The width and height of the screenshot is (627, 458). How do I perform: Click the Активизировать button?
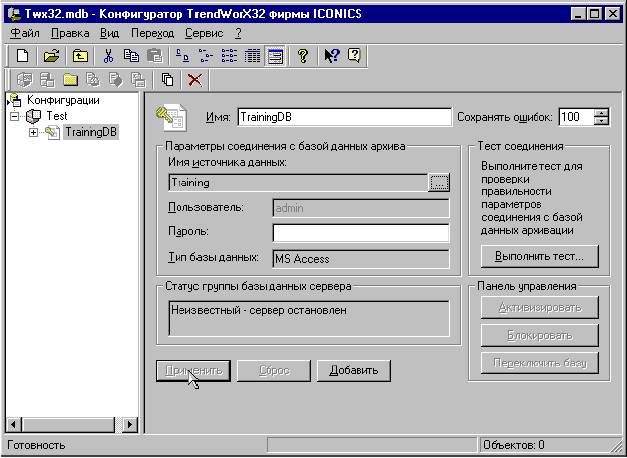tap(539, 308)
